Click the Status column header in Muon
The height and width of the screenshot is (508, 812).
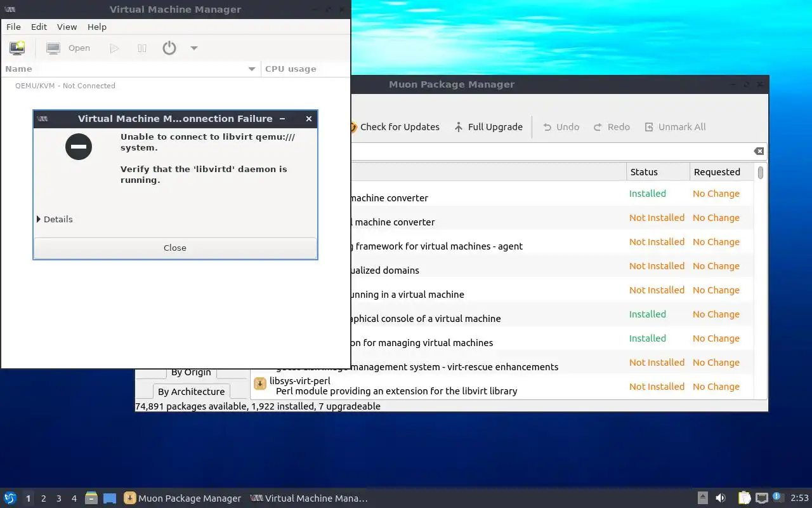click(x=657, y=172)
